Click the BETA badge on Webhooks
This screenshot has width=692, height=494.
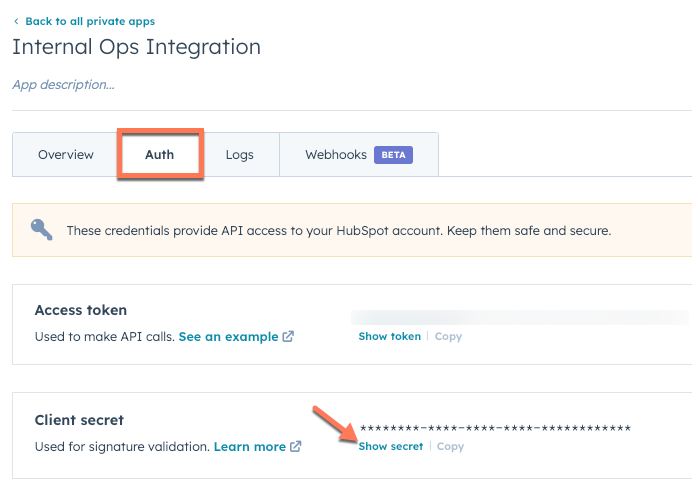[393, 155]
